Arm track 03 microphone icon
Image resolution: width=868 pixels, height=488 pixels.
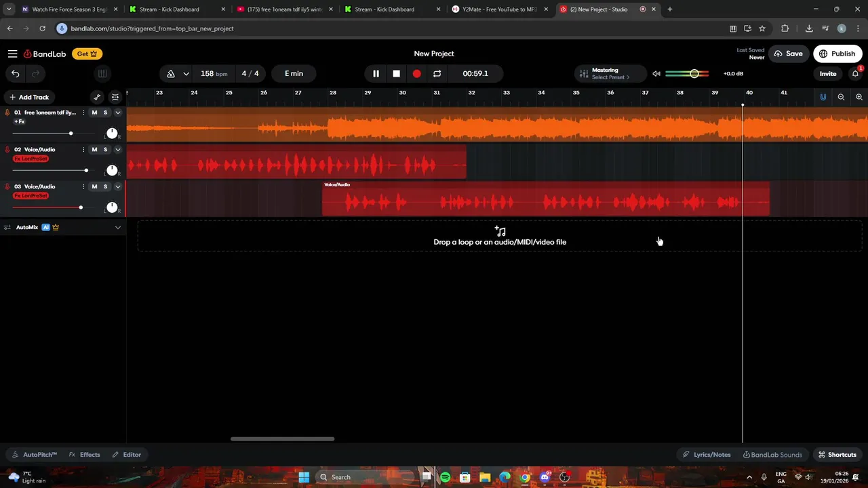[x=7, y=186]
